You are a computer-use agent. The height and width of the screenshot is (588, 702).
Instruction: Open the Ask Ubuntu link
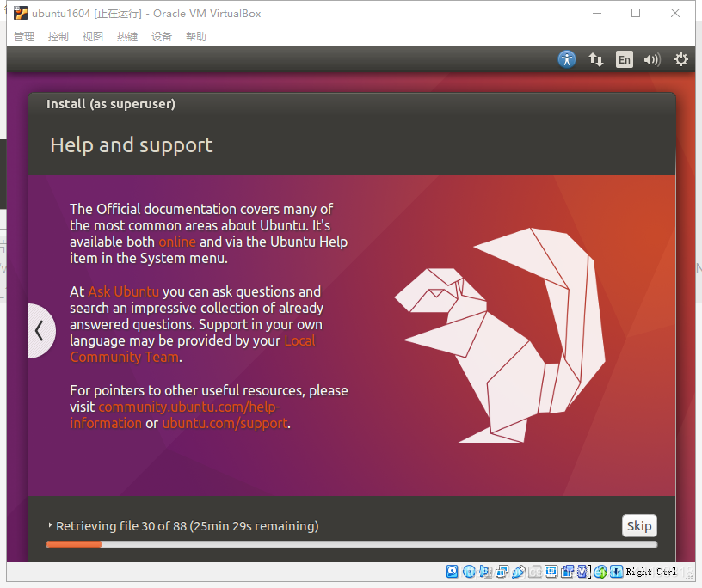[x=124, y=291]
